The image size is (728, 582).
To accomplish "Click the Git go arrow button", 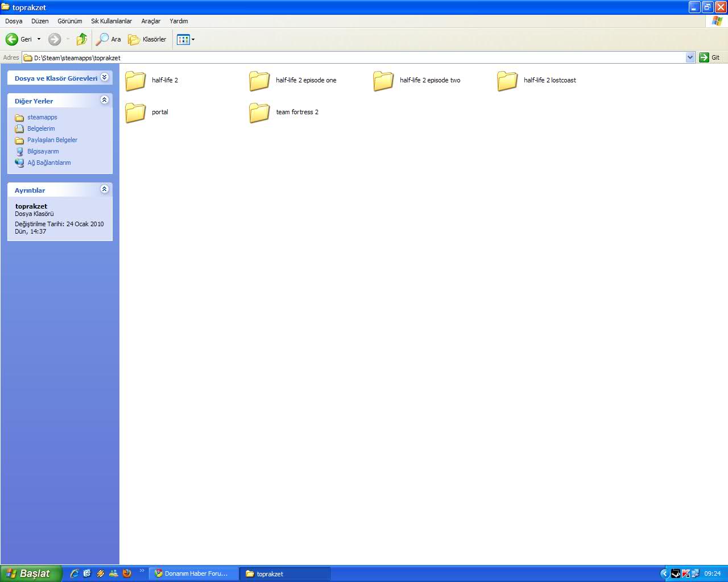I will click(704, 57).
